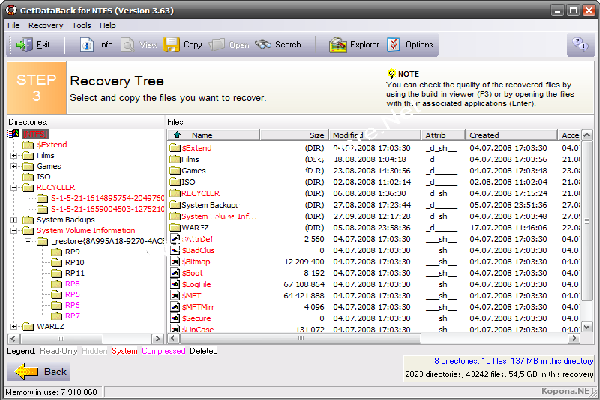This screenshot has width=600, height=400.
Task: Open the Info toolbar icon
Action: (87, 45)
